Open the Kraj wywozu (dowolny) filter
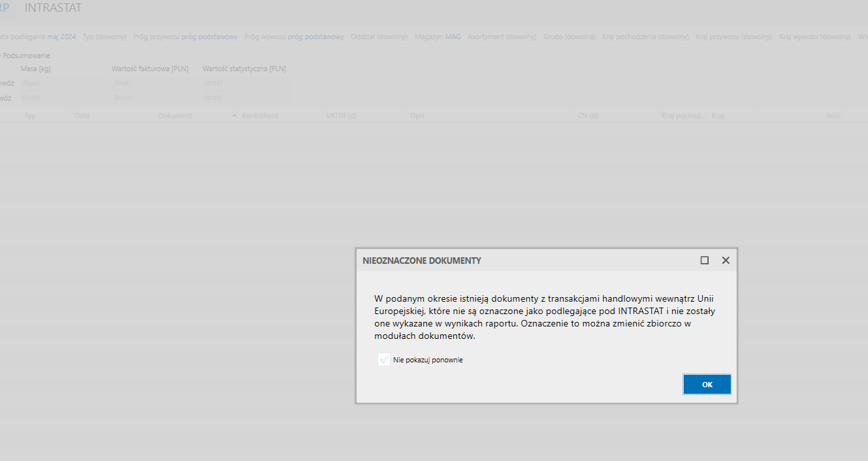 pos(814,37)
